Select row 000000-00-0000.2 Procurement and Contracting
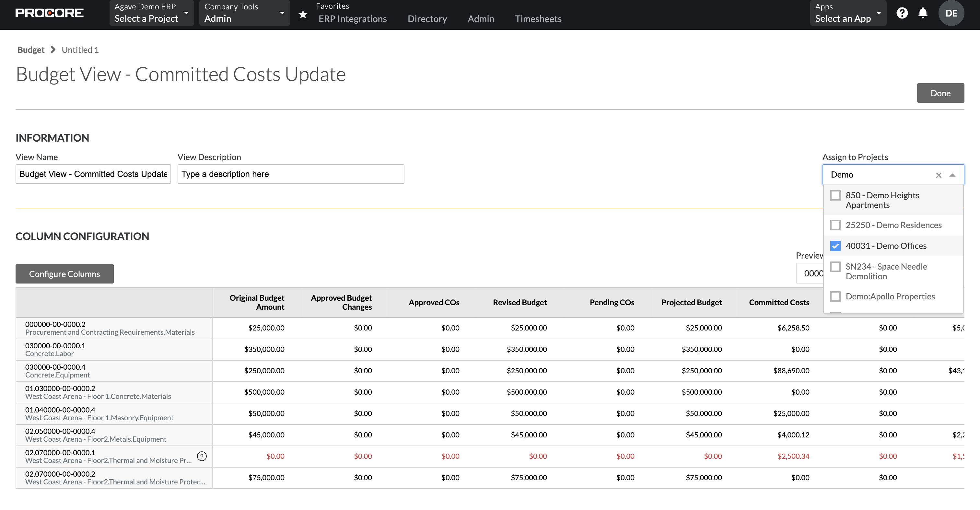The image size is (980, 510). (x=114, y=328)
